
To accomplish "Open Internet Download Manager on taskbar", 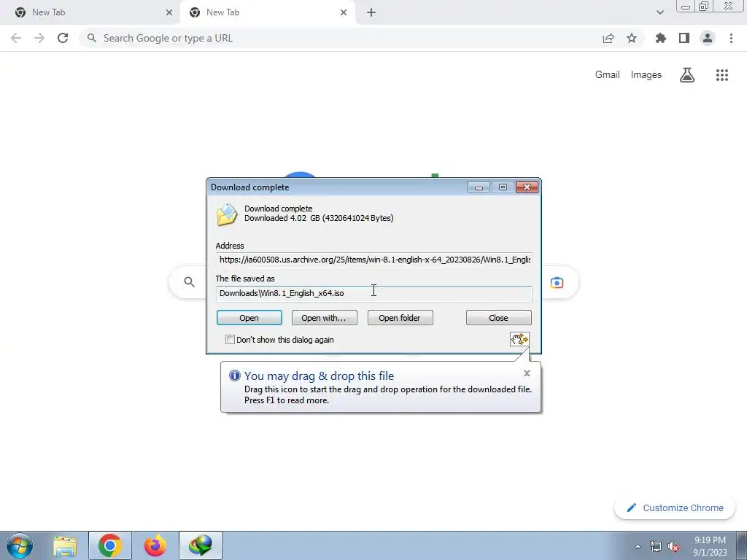I will click(x=201, y=545).
